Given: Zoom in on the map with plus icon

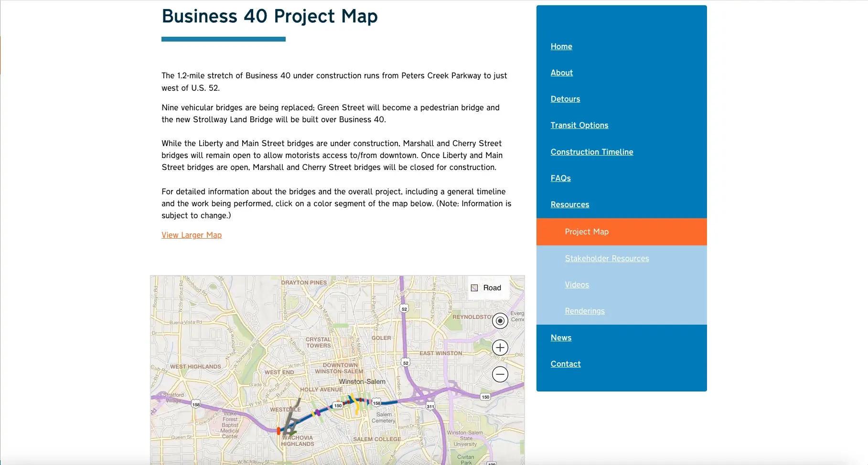Looking at the screenshot, I should point(500,348).
